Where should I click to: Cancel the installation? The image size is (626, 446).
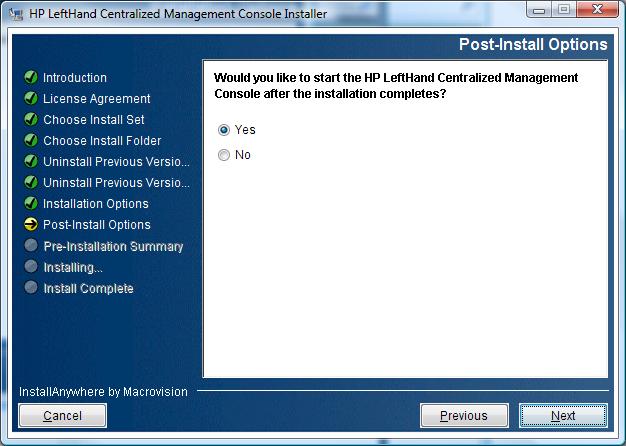pos(62,416)
